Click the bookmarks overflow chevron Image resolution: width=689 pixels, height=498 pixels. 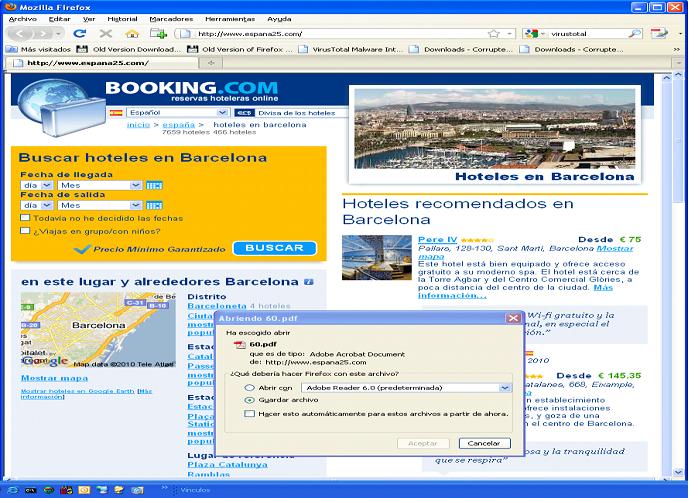pos(677,49)
